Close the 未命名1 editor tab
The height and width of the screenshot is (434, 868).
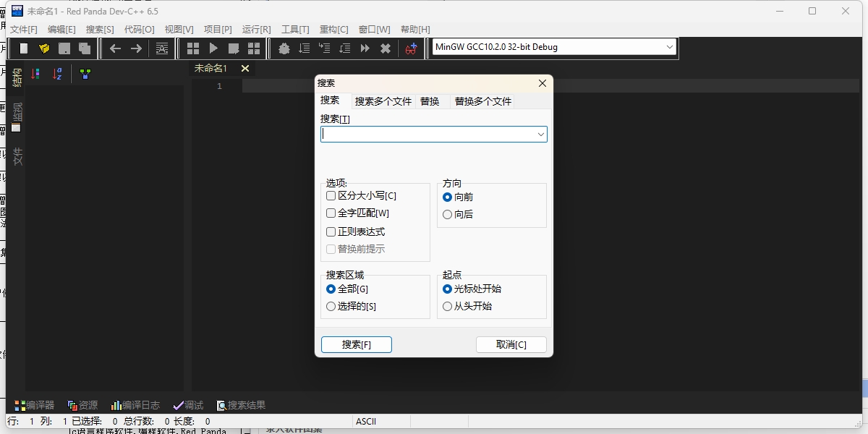[245, 68]
